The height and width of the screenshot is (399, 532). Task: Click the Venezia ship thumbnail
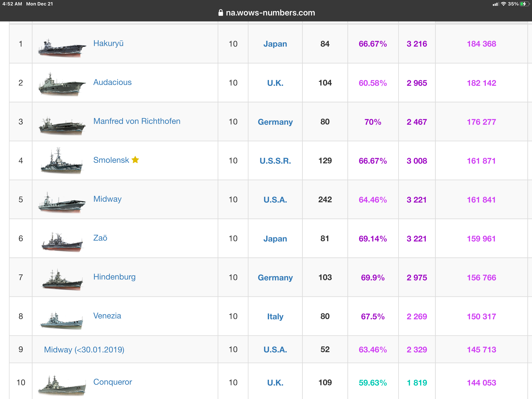coord(62,320)
